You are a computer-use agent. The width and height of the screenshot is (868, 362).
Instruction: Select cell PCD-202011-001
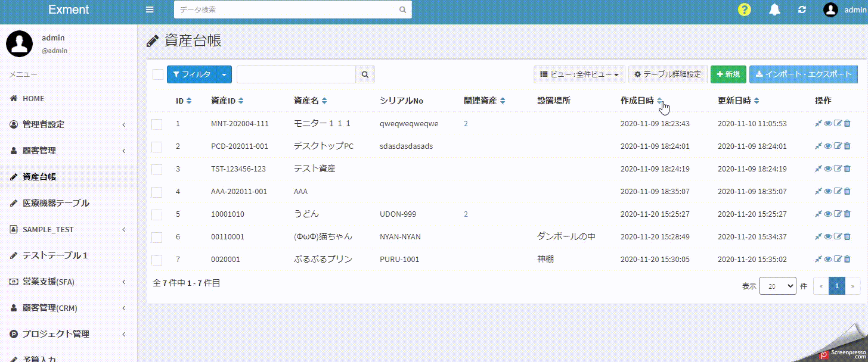coord(240,146)
